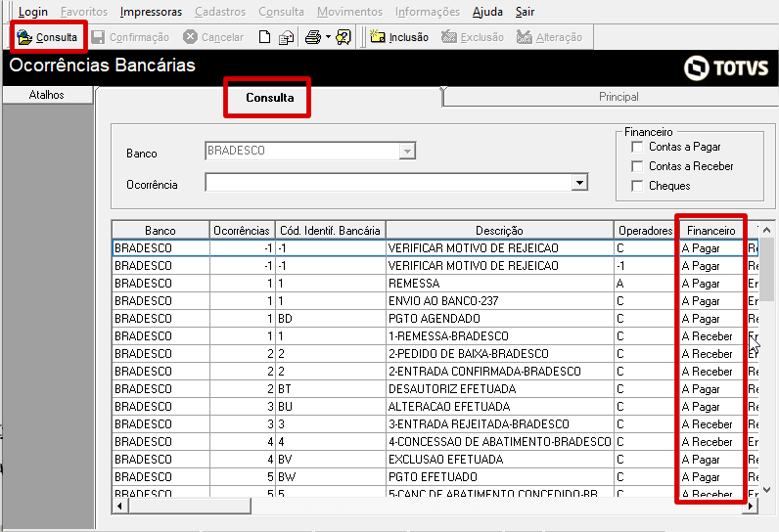Select the PGTO AGENDADO row

point(435,319)
